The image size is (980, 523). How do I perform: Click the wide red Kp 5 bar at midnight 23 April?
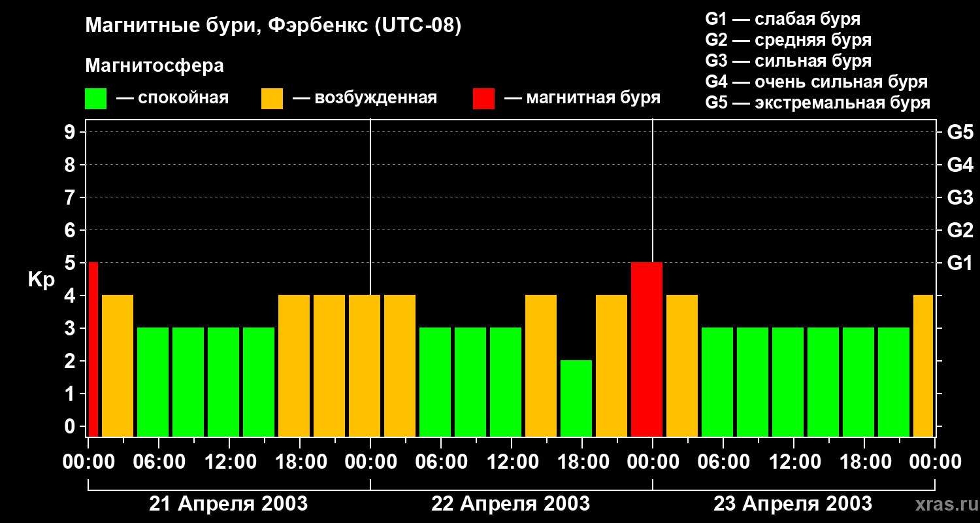coord(647,349)
